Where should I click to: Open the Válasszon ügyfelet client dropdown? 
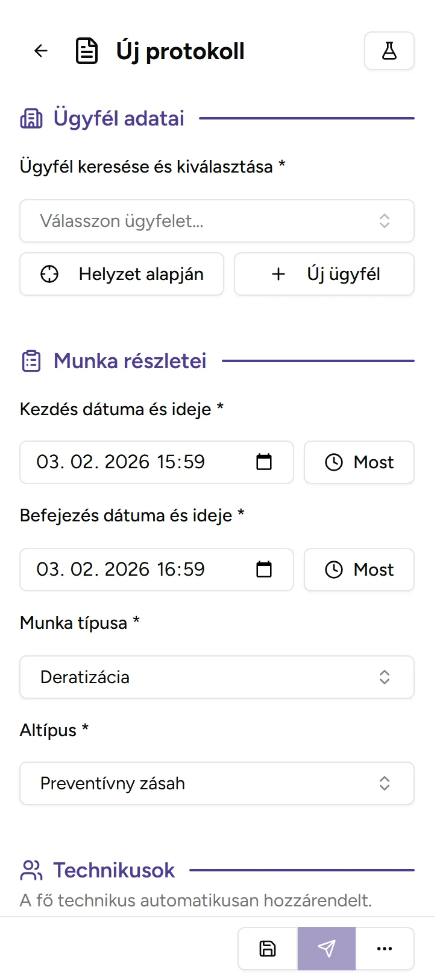tap(217, 221)
